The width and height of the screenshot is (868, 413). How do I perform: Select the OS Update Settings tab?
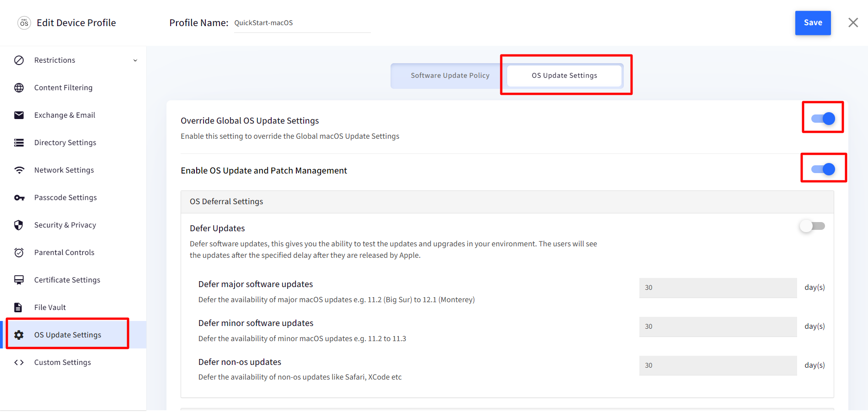coord(564,76)
